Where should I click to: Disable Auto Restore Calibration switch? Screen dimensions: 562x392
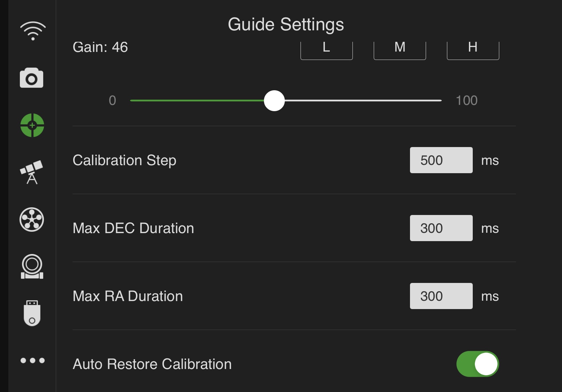coord(477,364)
